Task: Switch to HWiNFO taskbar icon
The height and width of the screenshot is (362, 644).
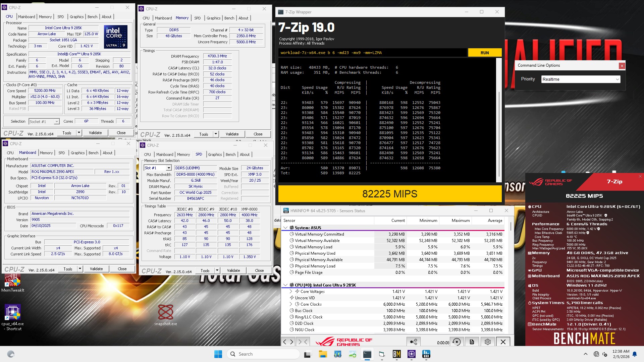Action: click(x=426, y=354)
